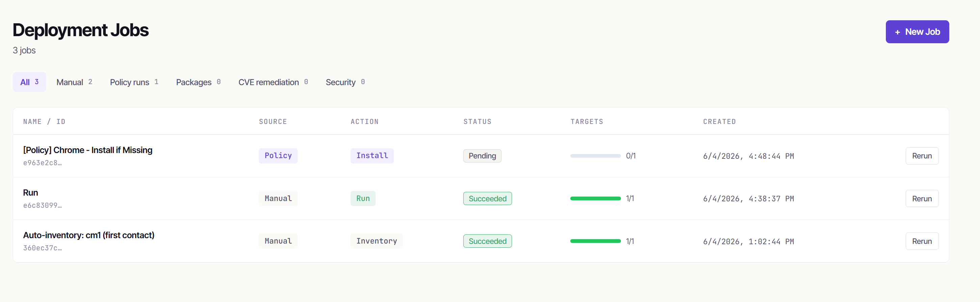Click the Install action badge
The width and height of the screenshot is (980, 302).
(372, 156)
